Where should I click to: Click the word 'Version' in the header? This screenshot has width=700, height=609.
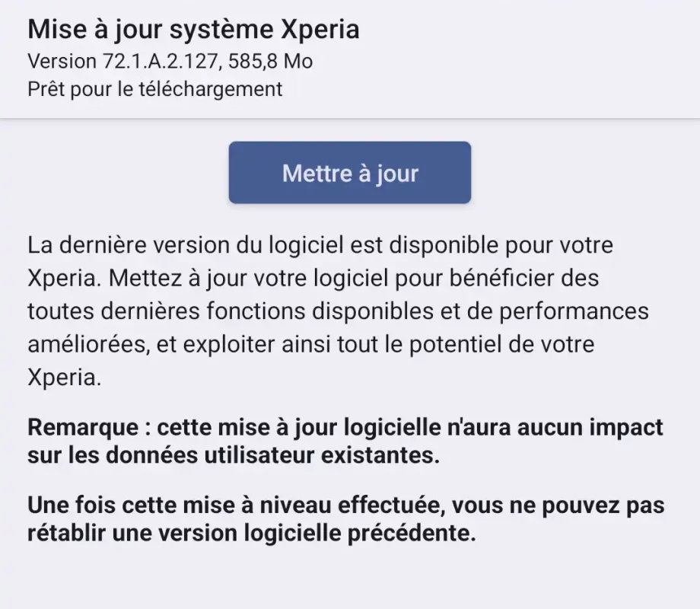(x=62, y=61)
